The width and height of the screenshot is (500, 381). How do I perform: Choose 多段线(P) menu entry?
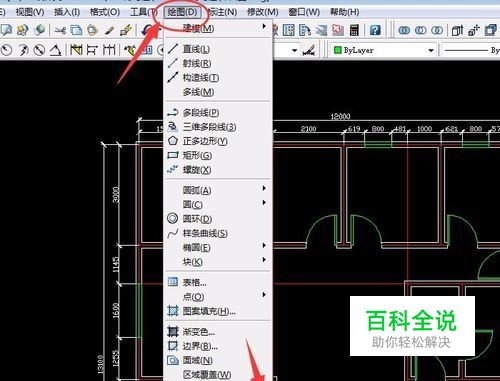pyautogui.click(x=218, y=113)
